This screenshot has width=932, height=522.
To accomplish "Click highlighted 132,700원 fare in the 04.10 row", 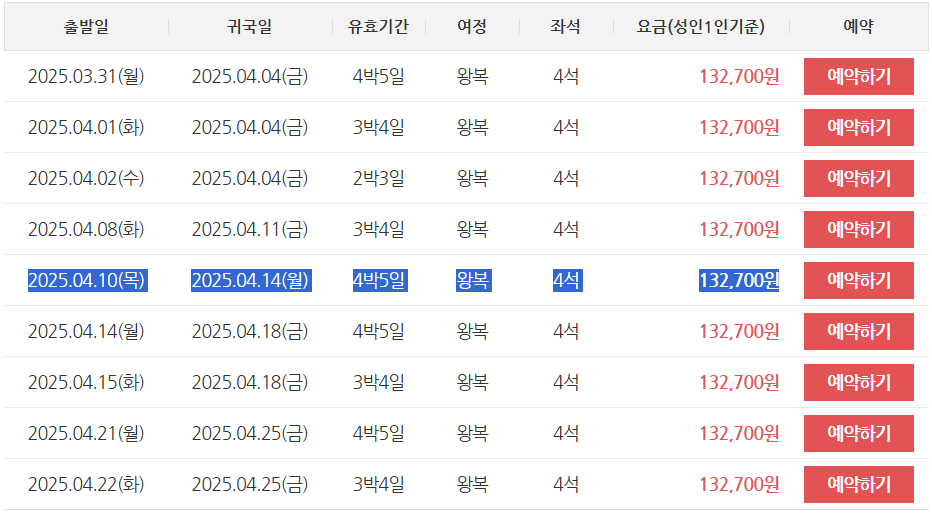I will (739, 280).
